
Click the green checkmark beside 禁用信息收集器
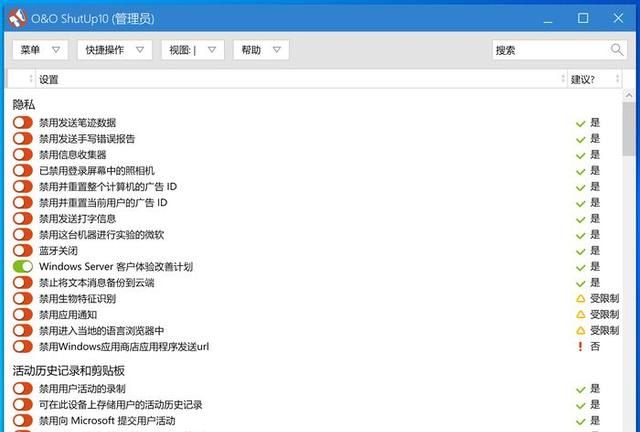pyautogui.click(x=580, y=156)
